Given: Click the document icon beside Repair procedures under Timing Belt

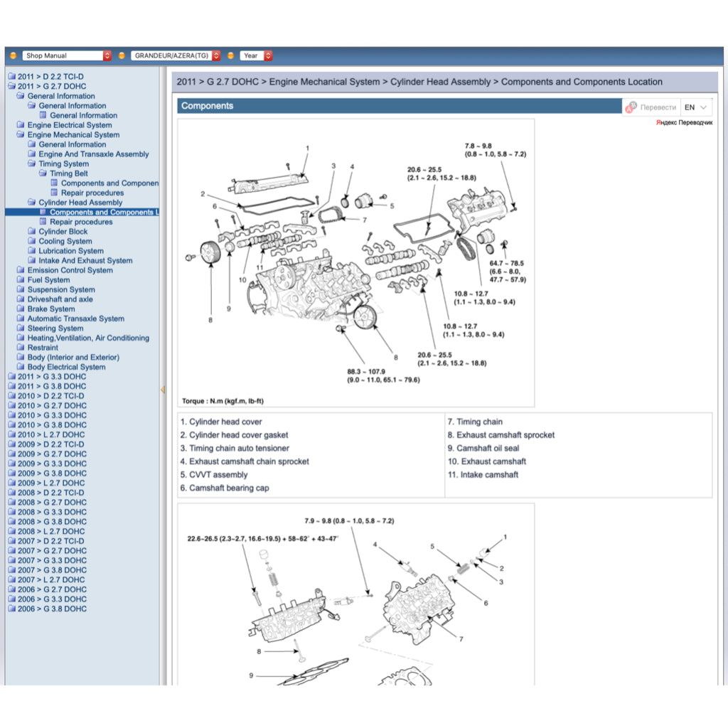Looking at the screenshot, I should point(55,193).
